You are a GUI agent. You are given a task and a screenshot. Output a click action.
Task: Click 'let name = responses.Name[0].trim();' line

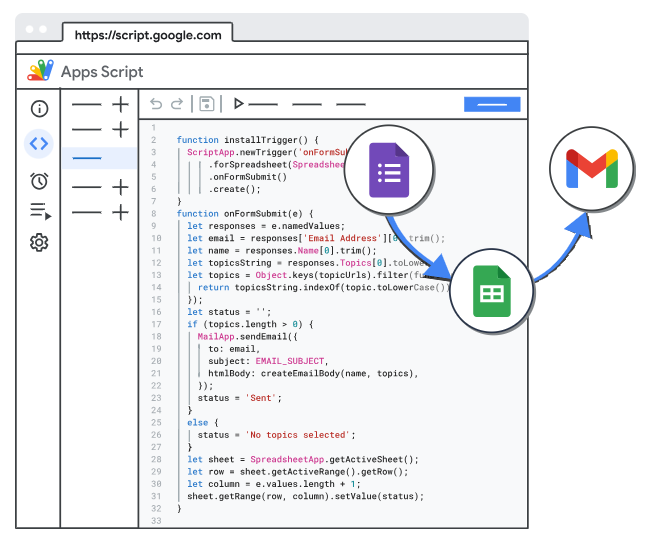(281, 251)
